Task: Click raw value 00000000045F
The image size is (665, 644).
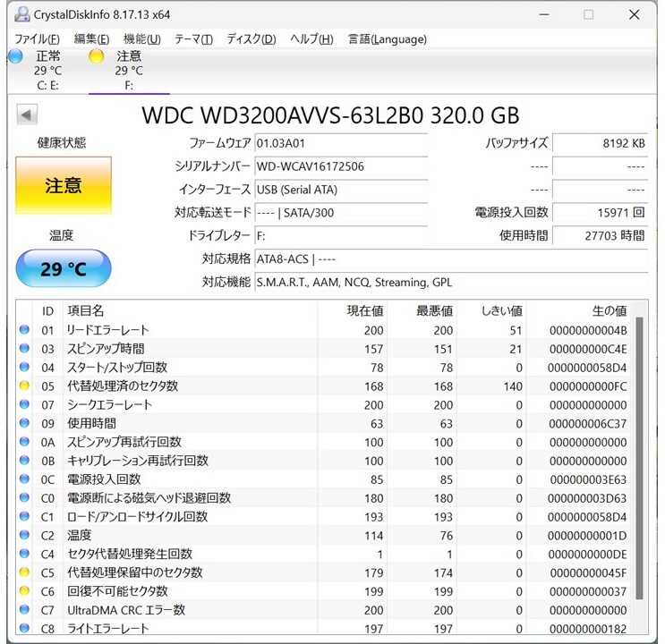Action: (588, 572)
